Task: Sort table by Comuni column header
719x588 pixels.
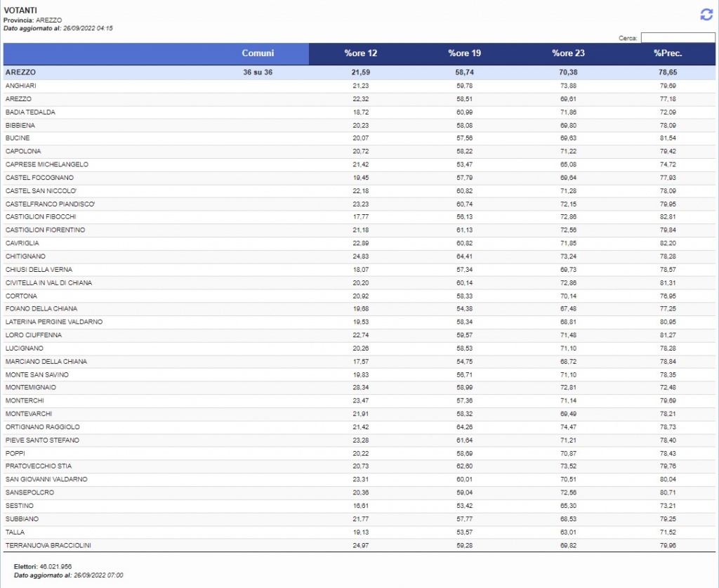Action: [x=257, y=53]
